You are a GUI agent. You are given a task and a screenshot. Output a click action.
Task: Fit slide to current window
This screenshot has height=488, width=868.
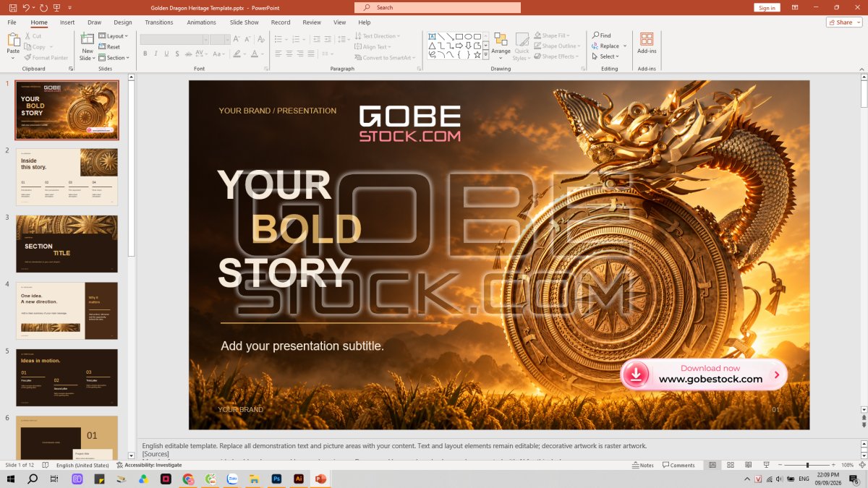[861, 465]
